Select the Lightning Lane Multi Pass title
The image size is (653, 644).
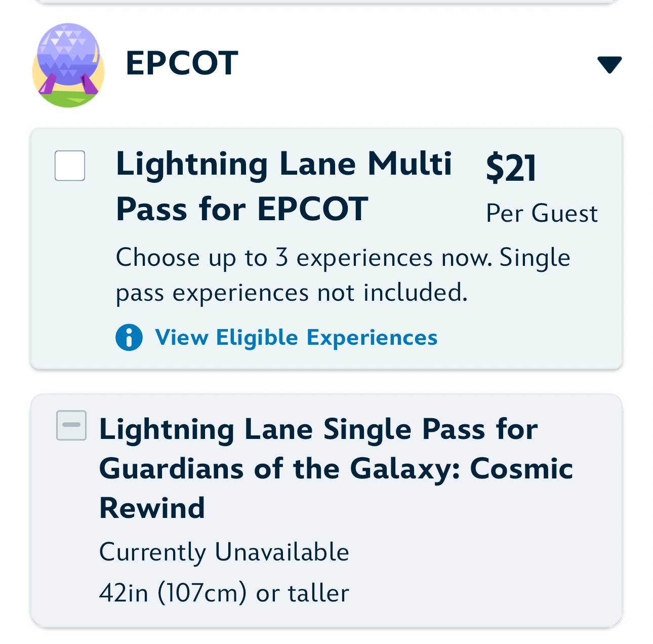click(x=283, y=165)
